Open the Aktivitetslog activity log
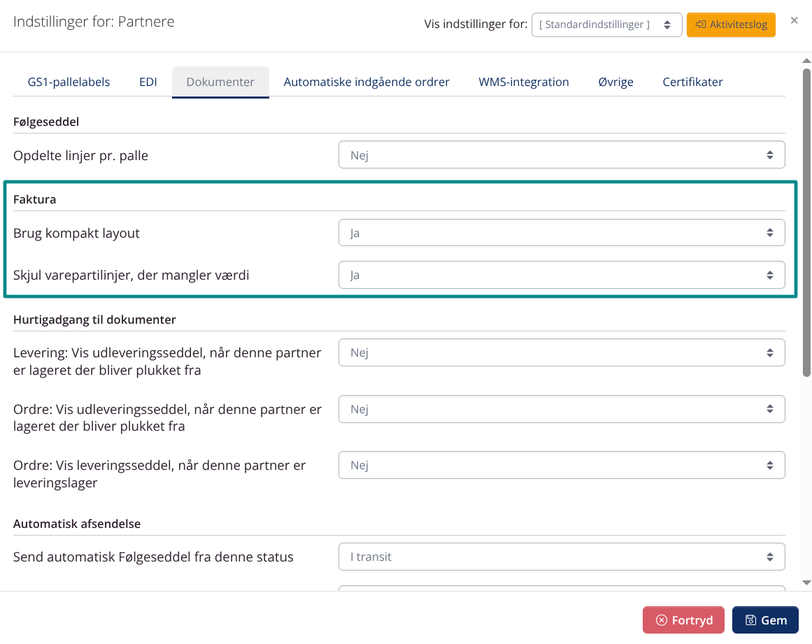812x644 pixels. pos(731,24)
